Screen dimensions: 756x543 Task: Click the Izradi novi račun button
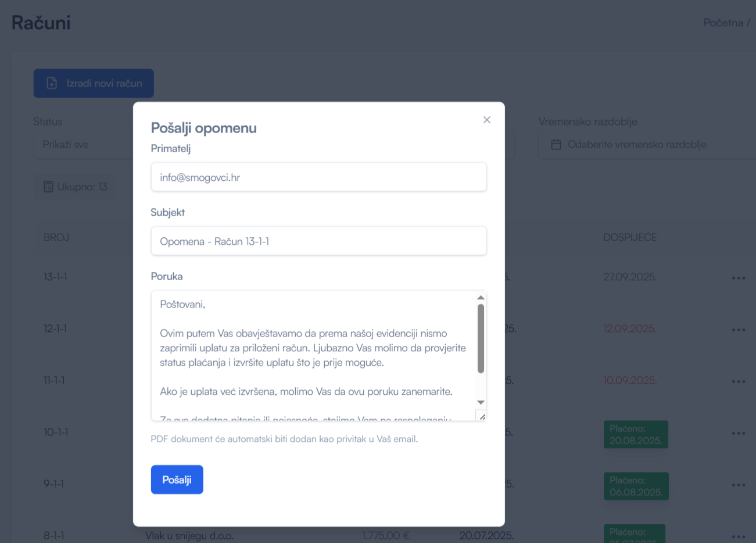94,83
